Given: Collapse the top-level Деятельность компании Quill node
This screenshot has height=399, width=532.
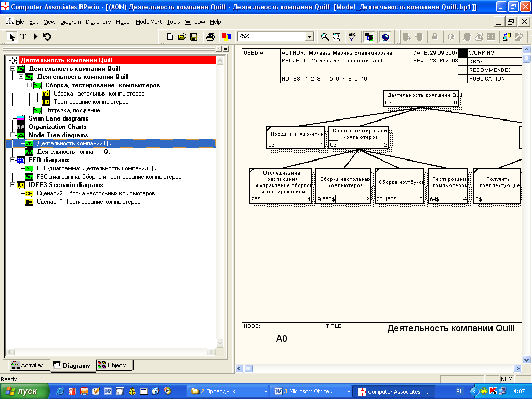Looking at the screenshot, I should (x=12, y=69).
